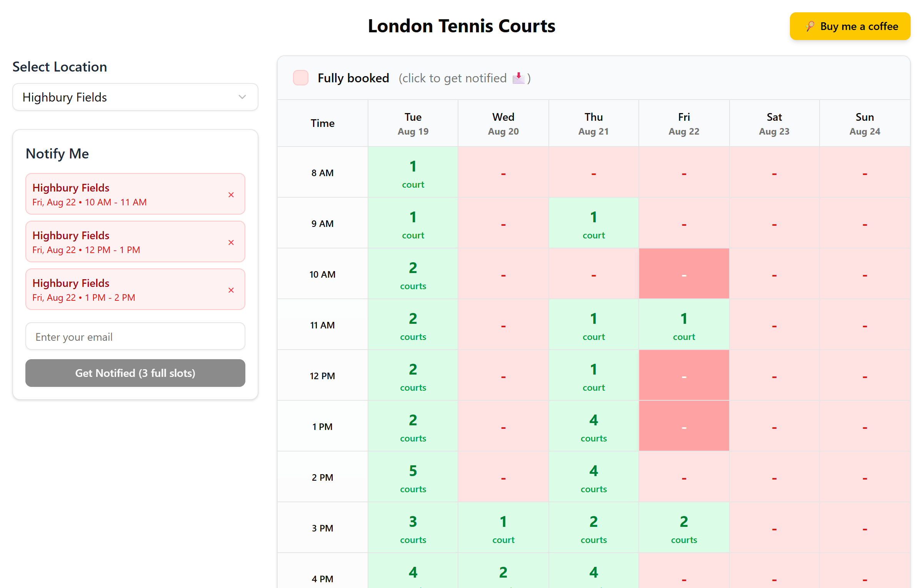Viewport: 923px width, 588px height.
Task: Click the Buy me a coffee button
Action: click(850, 26)
